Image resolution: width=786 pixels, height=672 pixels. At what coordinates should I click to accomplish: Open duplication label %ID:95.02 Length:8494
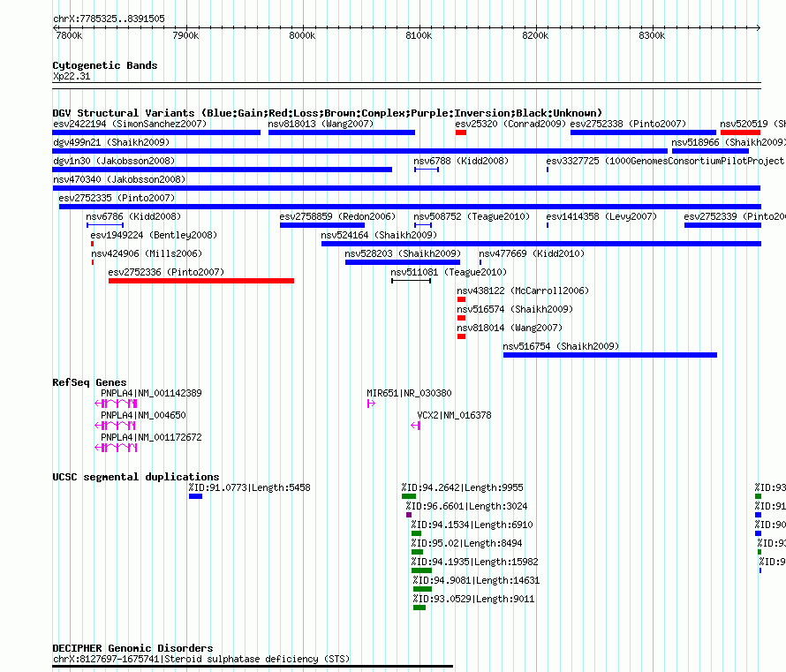click(x=466, y=543)
